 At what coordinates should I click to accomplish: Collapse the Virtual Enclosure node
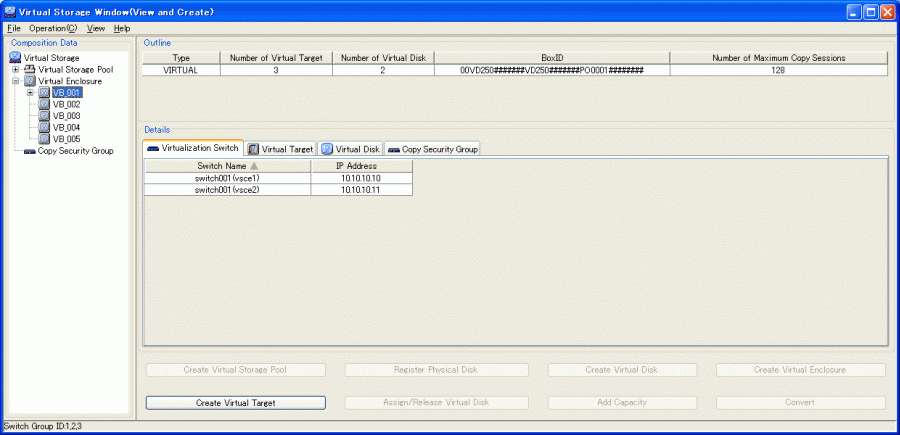15,81
